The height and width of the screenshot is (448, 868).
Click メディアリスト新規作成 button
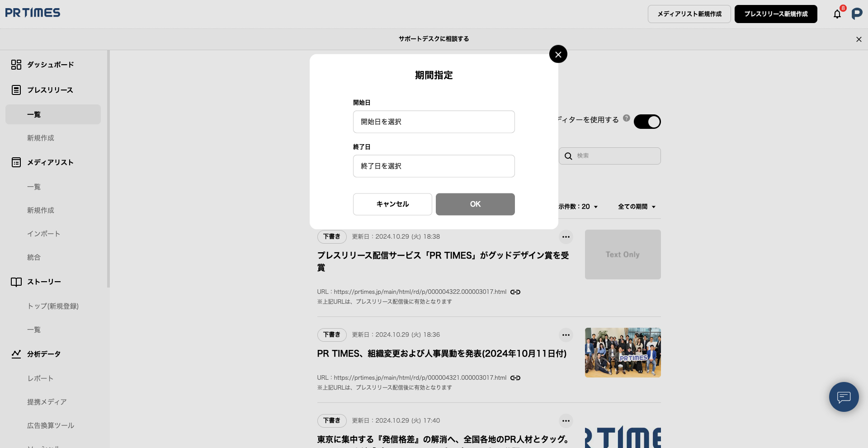click(689, 14)
